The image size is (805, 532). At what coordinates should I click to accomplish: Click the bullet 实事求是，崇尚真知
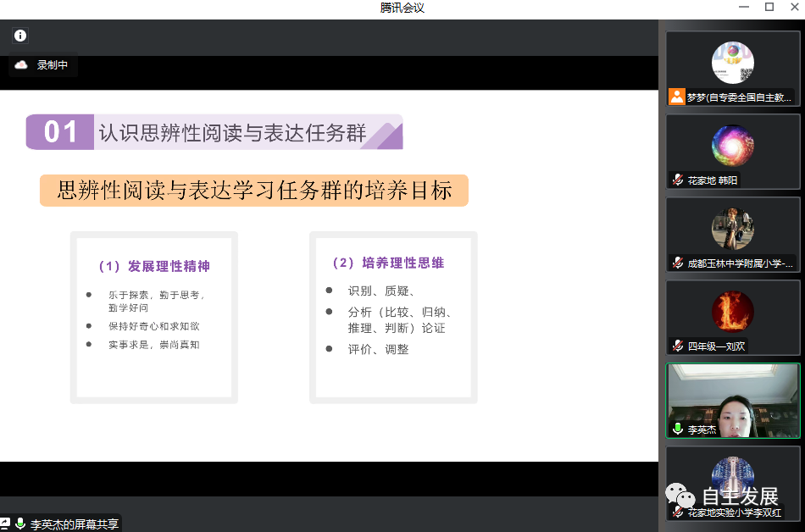click(153, 345)
